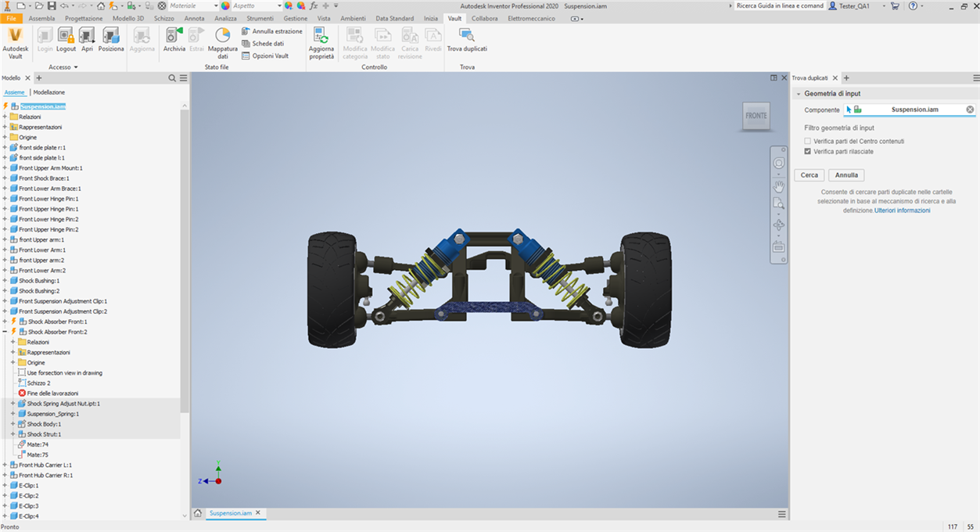Expand Front Hub Carrier L:1 node
This screenshot has height=532, width=980.
5,465
